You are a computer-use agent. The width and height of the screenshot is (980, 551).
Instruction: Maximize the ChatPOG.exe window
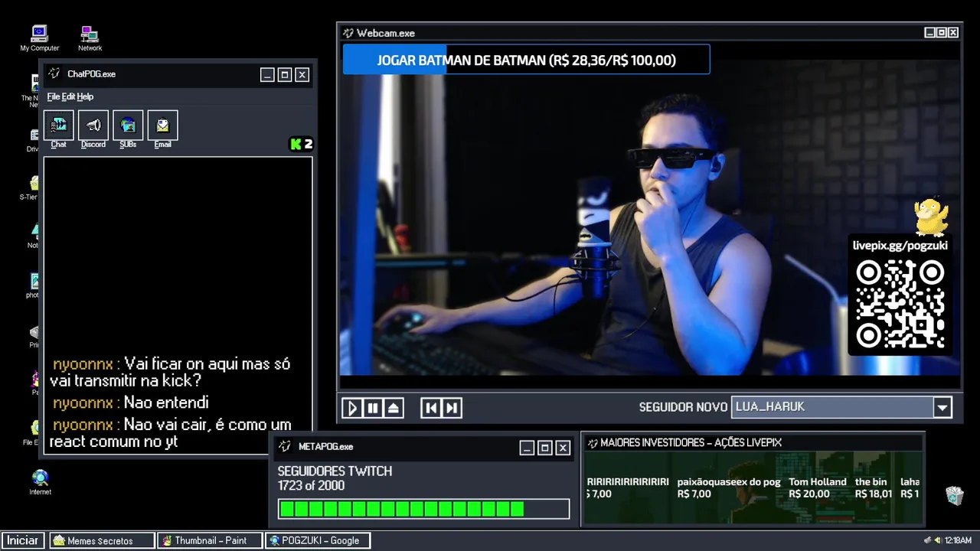pyautogui.click(x=285, y=74)
